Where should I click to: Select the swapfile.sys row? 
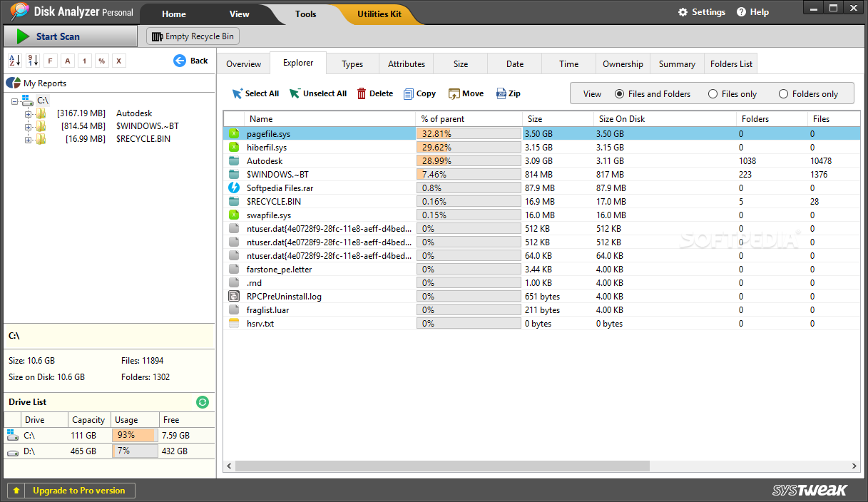pos(542,215)
